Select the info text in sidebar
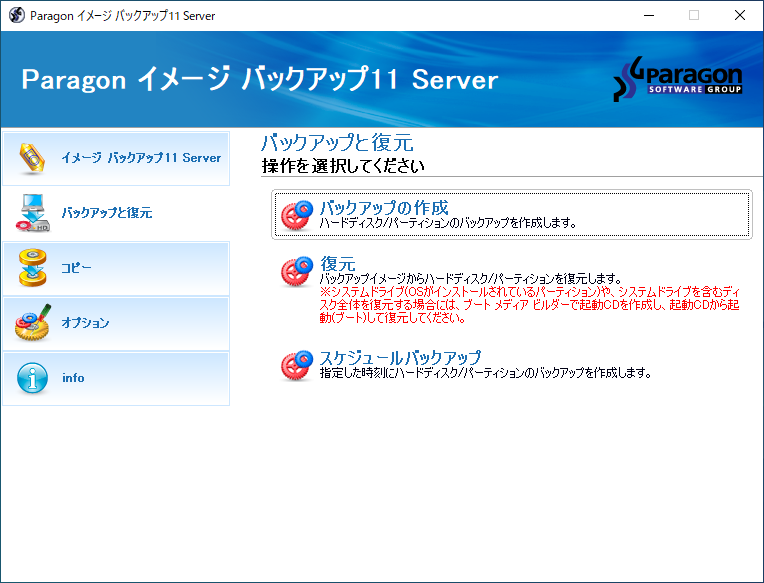 tap(73, 378)
